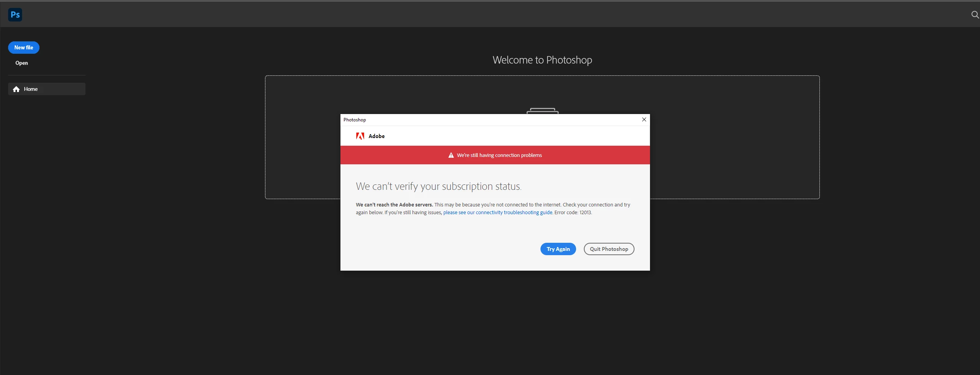Viewport: 980px width, 375px height.
Task: Click the 'Welcome to Photoshop' heading
Action: (x=542, y=60)
